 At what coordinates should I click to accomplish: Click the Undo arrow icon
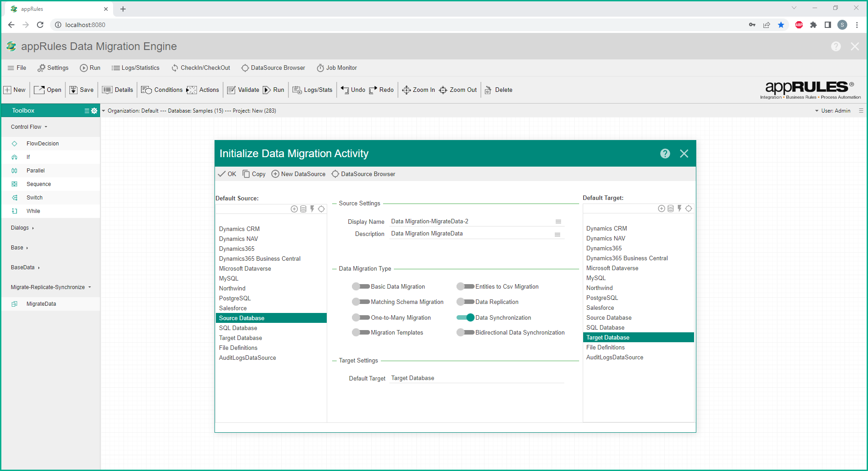tap(345, 90)
